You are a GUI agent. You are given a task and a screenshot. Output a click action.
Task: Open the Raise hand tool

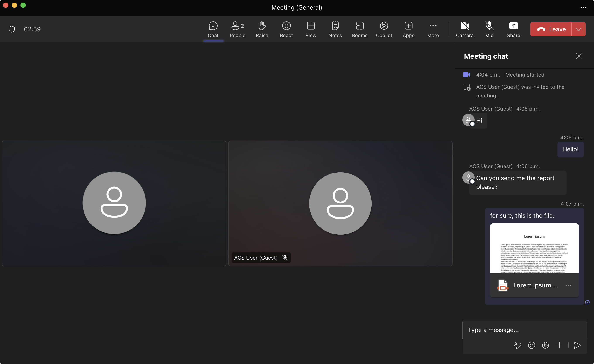(x=262, y=29)
